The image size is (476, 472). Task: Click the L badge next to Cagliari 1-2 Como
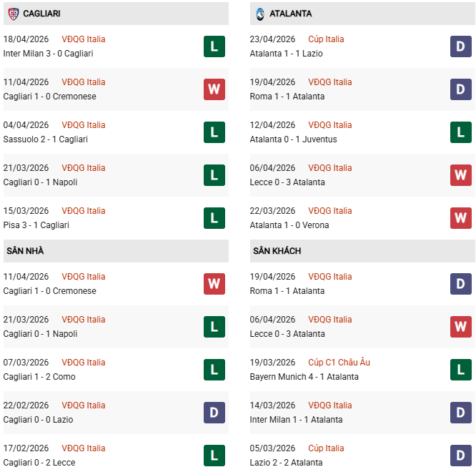214,370
